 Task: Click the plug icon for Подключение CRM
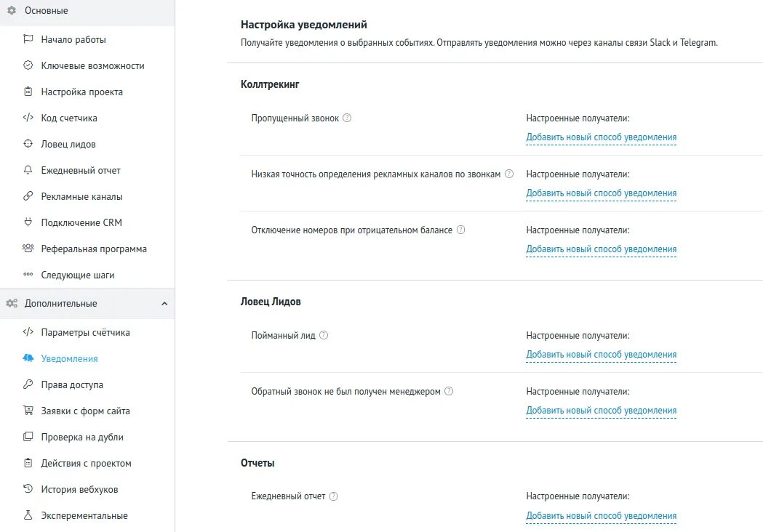[x=28, y=222]
